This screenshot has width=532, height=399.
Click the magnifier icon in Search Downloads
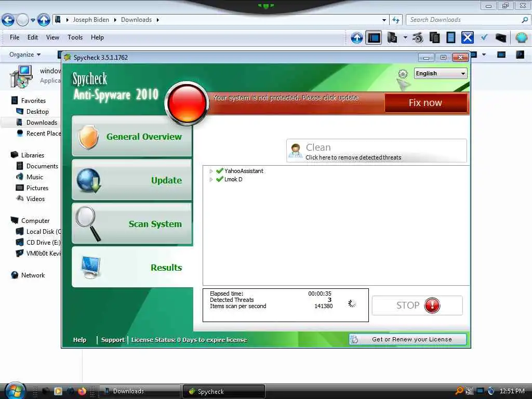(525, 20)
